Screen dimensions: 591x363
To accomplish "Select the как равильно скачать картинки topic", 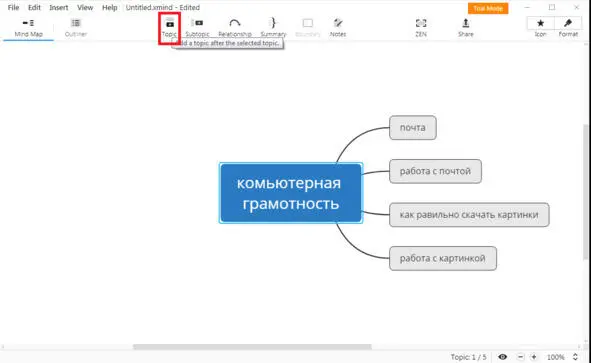I will (x=469, y=215).
